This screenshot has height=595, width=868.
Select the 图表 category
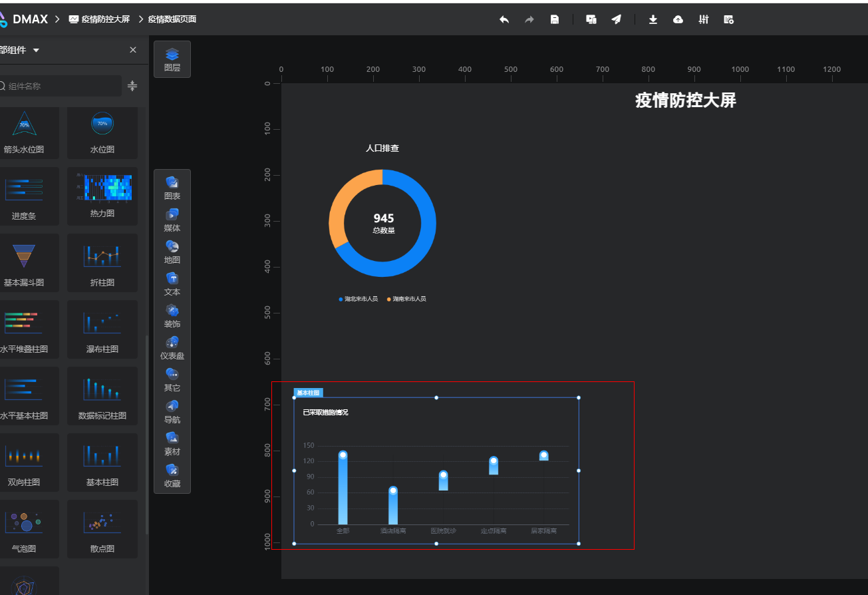pos(172,188)
